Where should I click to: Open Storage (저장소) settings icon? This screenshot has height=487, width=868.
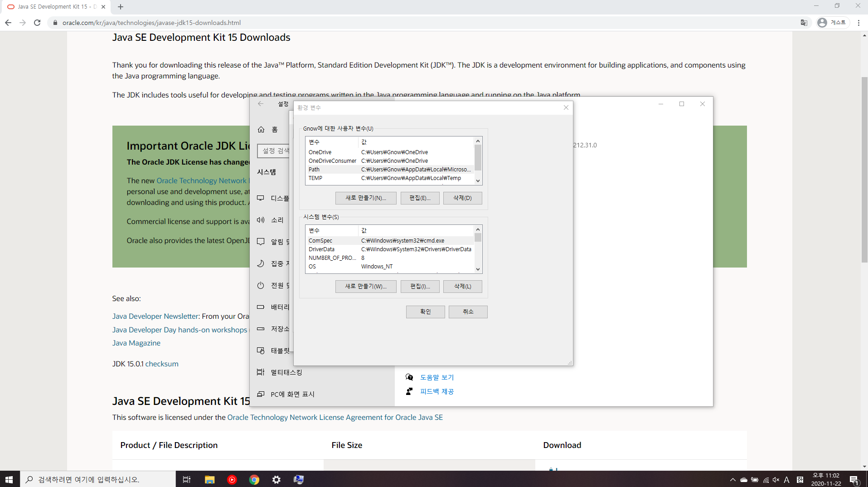click(x=261, y=329)
